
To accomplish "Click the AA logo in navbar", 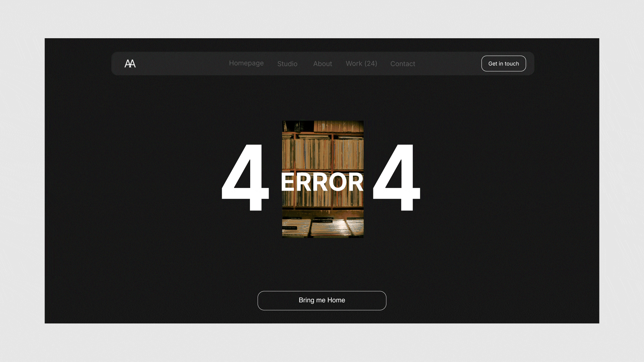I will [130, 63].
